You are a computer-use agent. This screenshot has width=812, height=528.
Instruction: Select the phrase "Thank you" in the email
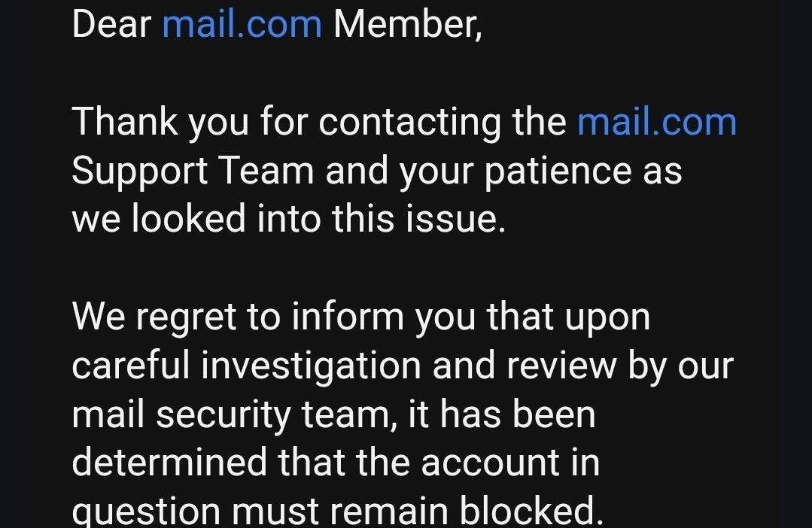pyautogui.click(x=160, y=123)
